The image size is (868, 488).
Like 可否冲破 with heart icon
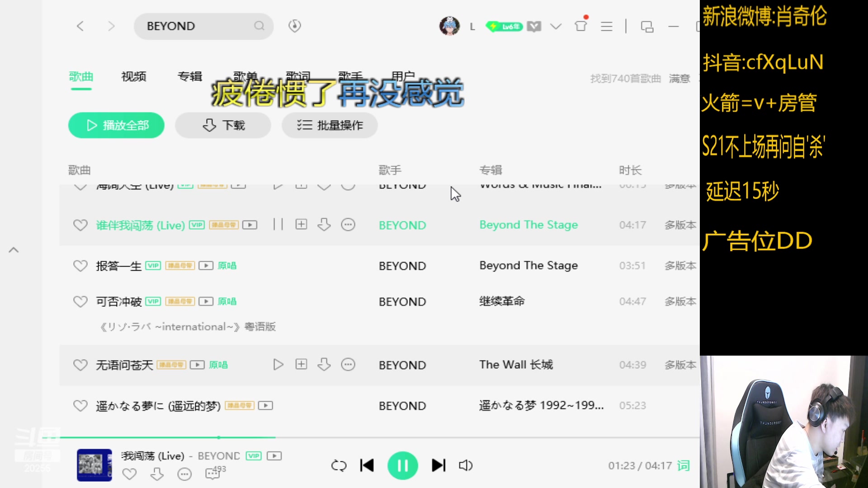pos(80,301)
